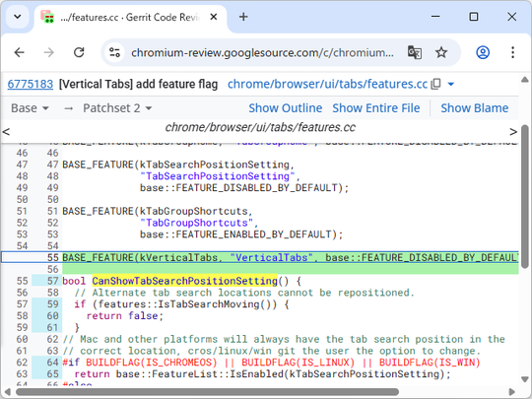The width and height of the screenshot is (532, 399).
Task: Click the browser back arrow
Action: point(20,52)
